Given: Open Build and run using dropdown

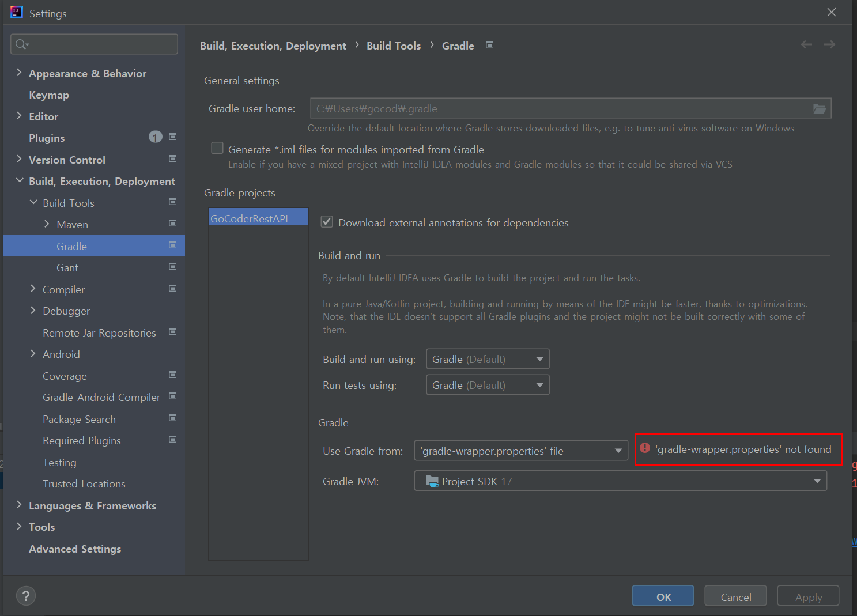Looking at the screenshot, I should (488, 359).
